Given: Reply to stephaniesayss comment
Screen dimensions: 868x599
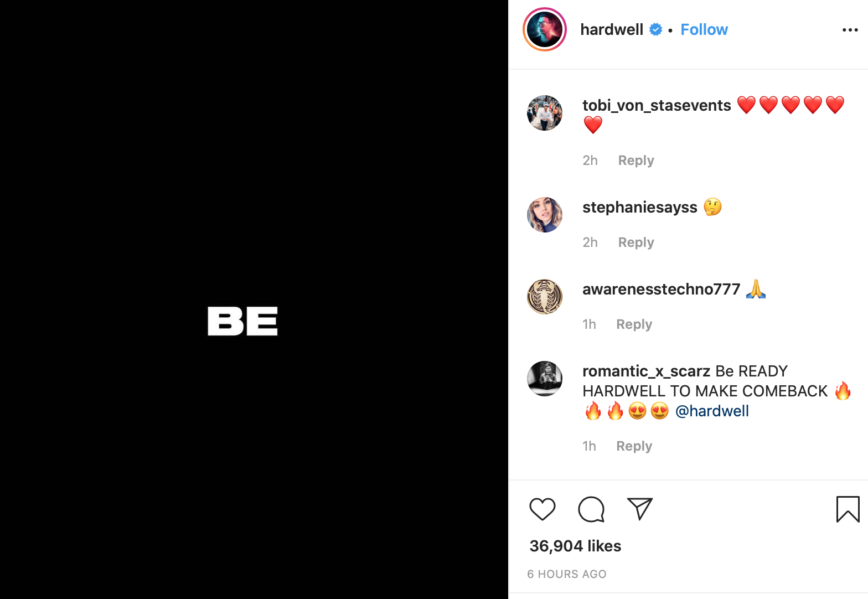Looking at the screenshot, I should pos(636,242).
